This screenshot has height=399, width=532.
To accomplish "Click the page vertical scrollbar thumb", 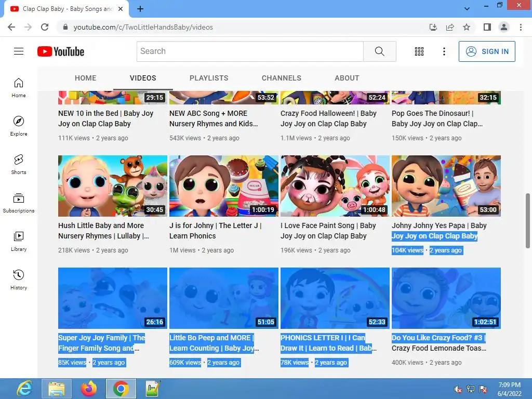I will tap(528, 221).
